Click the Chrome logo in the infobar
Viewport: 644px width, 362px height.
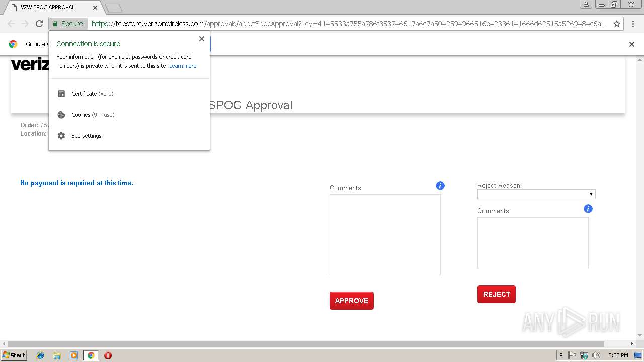click(x=13, y=44)
